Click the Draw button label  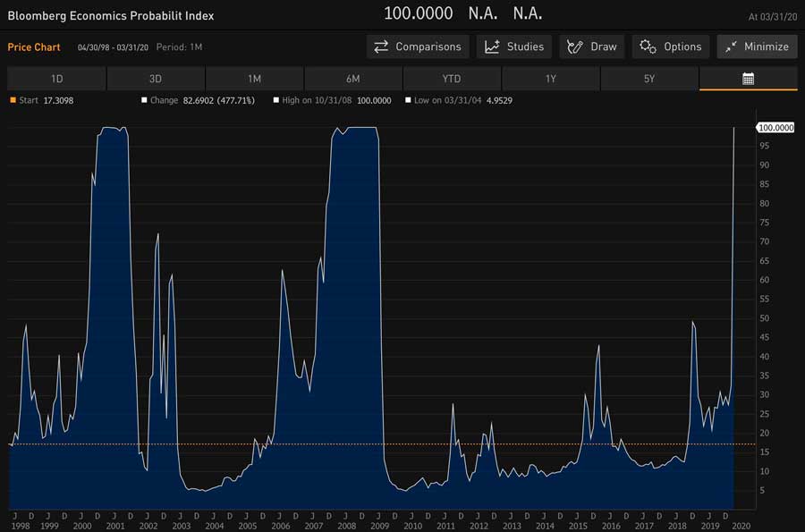(603, 46)
